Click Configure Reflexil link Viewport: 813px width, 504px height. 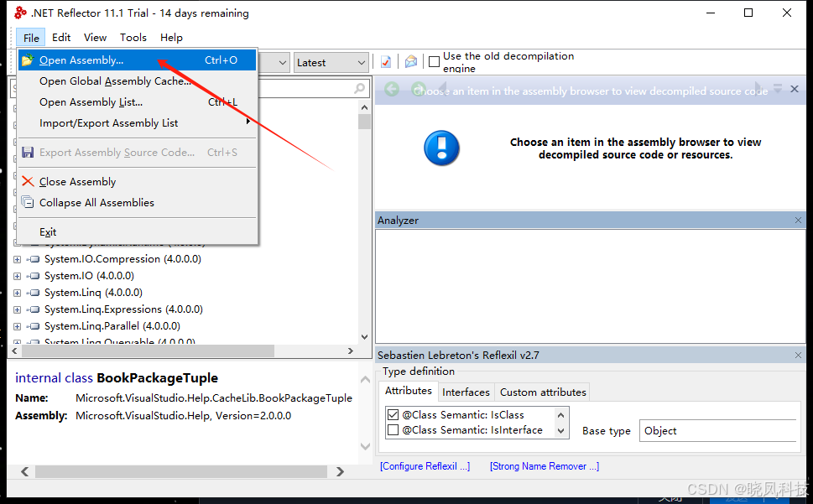point(425,466)
